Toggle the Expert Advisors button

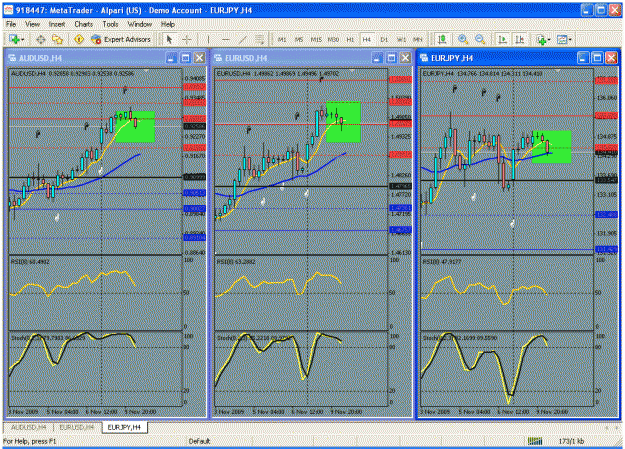click(x=121, y=39)
